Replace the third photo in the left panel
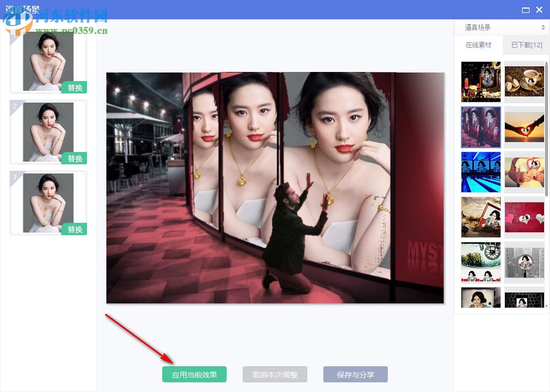550x392 pixels. coord(75,229)
